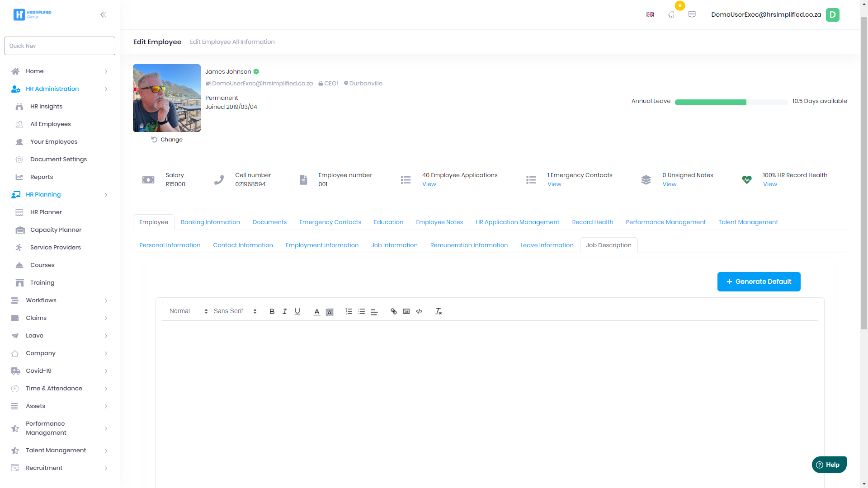Switch to Banking Information tab
This screenshot has width=868, height=488.
tap(210, 222)
